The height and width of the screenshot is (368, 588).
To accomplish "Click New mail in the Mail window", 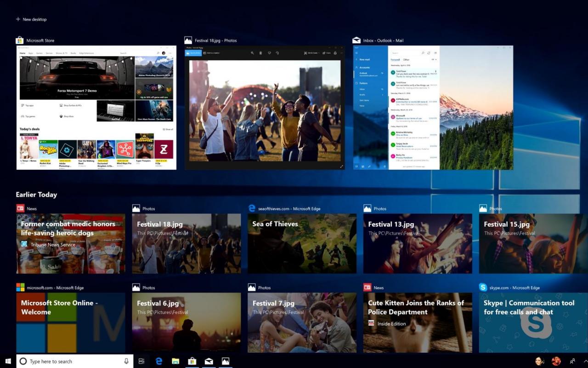I will tap(362, 59).
